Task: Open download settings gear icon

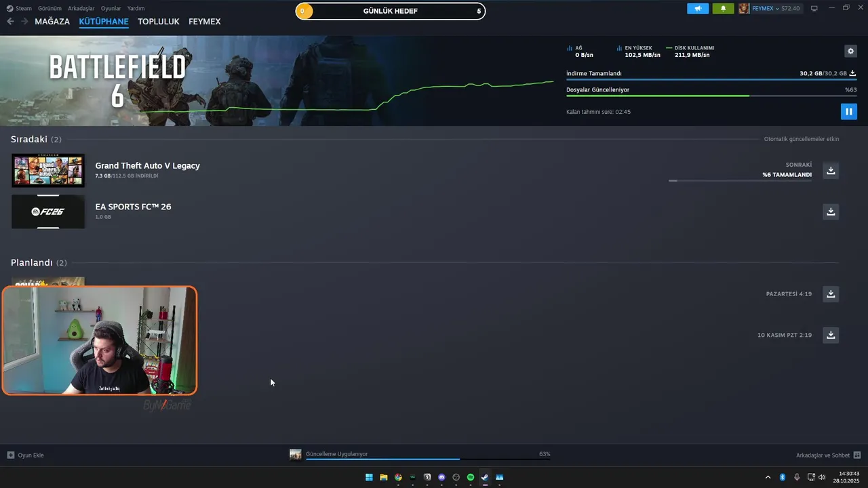Action: pyautogui.click(x=850, y=51)
